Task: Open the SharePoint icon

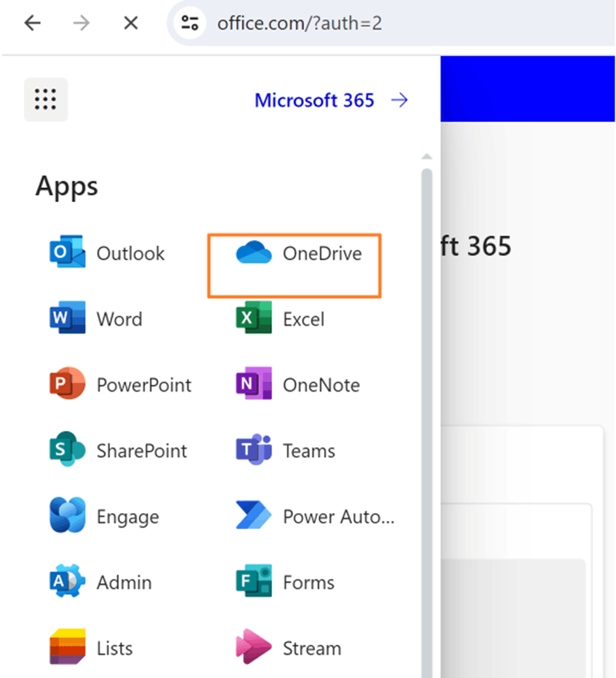Action: 67,449
